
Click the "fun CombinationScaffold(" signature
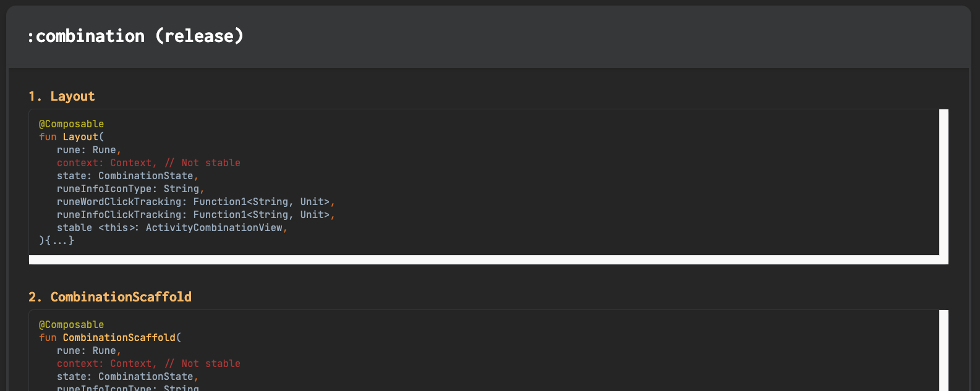pyautogui.click(x=110, y=338)
